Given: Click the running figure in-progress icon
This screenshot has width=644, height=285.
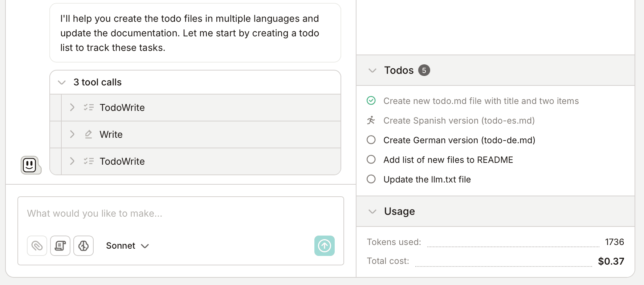Looking at the screenshot, I should (x=371, y=120).
